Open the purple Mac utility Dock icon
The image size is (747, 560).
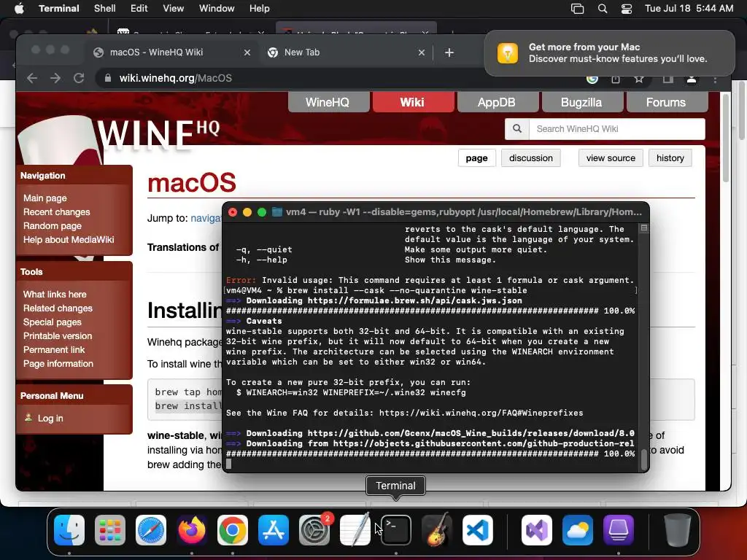coord(619,530)
